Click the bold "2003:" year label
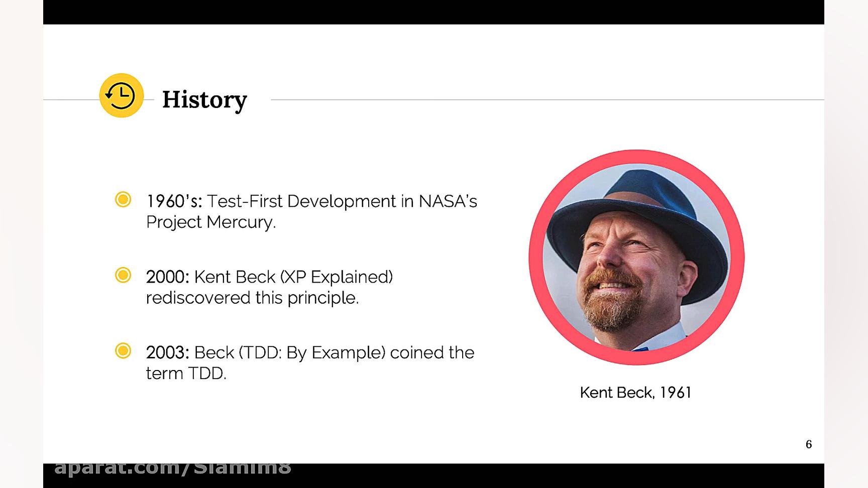The height and width of the screenshot is (488, 868). pos(167,352)
